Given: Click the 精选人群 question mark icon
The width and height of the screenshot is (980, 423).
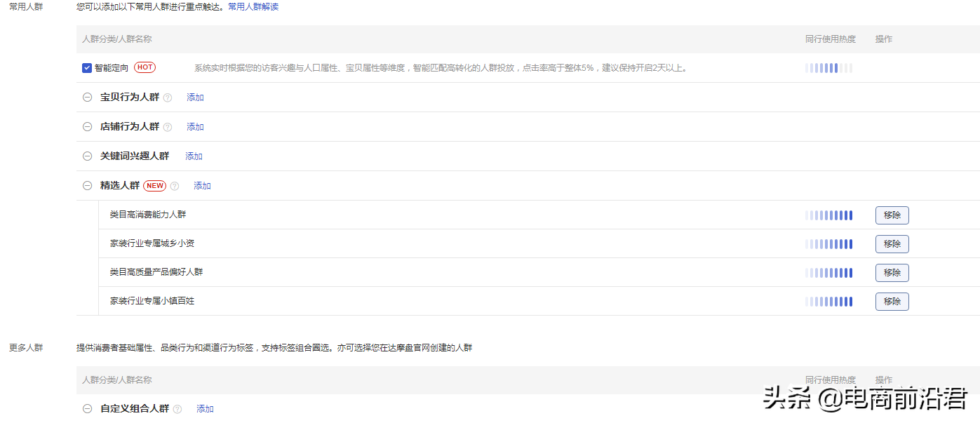Looking at the screenshot, I should [x=174, y=185].
